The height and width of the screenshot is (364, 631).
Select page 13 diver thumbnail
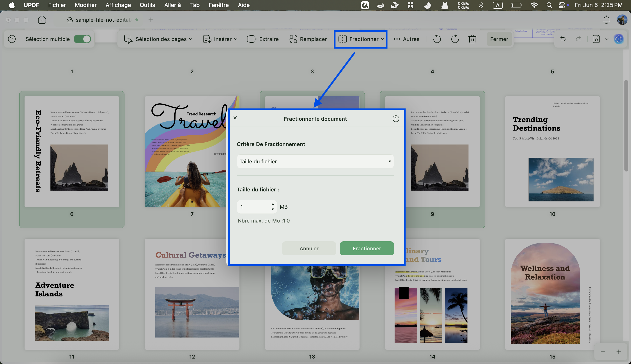312,307
